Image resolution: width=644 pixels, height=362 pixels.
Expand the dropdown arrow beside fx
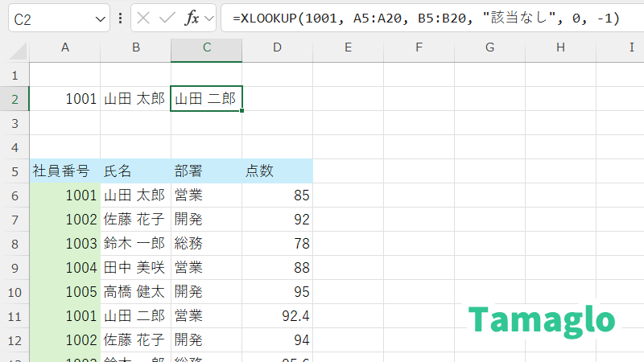(209, 19)
